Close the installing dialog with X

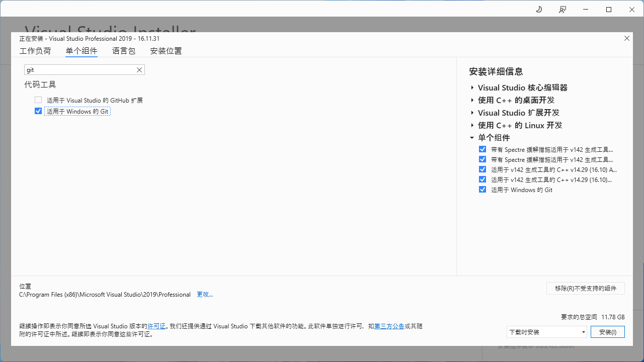point(627,38)
